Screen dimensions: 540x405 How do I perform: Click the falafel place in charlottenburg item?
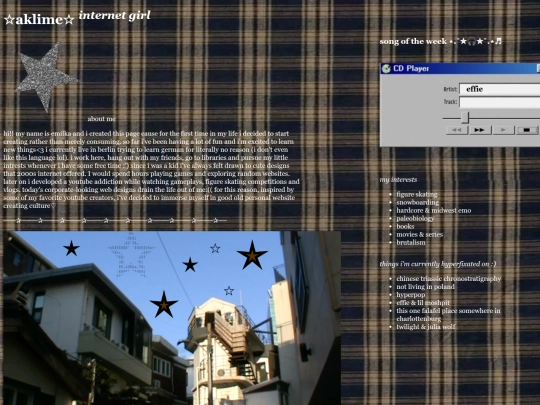[x=448, y=315]
